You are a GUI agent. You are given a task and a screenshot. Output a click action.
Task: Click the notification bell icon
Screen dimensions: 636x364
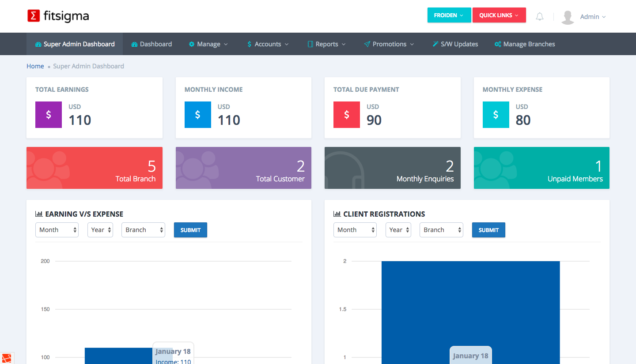click(539, 17)
